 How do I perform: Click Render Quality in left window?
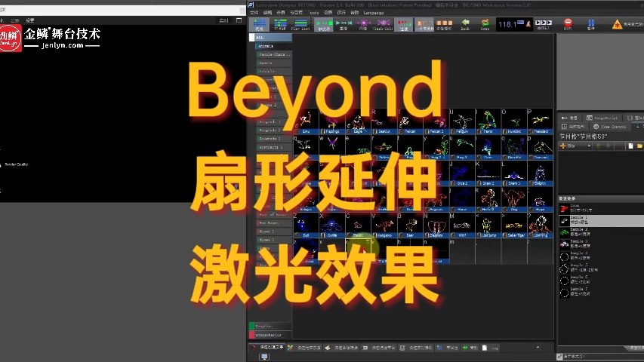click(x=17, y=164)
